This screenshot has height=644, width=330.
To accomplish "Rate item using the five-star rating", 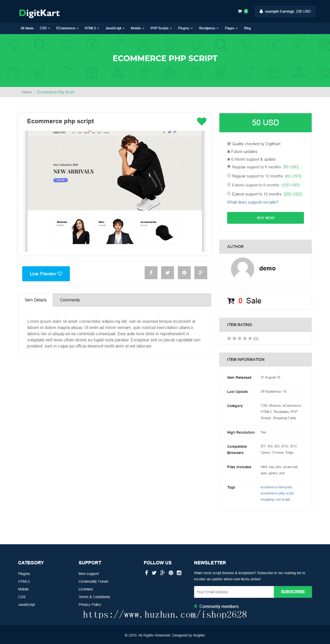I will click(239, 339).
